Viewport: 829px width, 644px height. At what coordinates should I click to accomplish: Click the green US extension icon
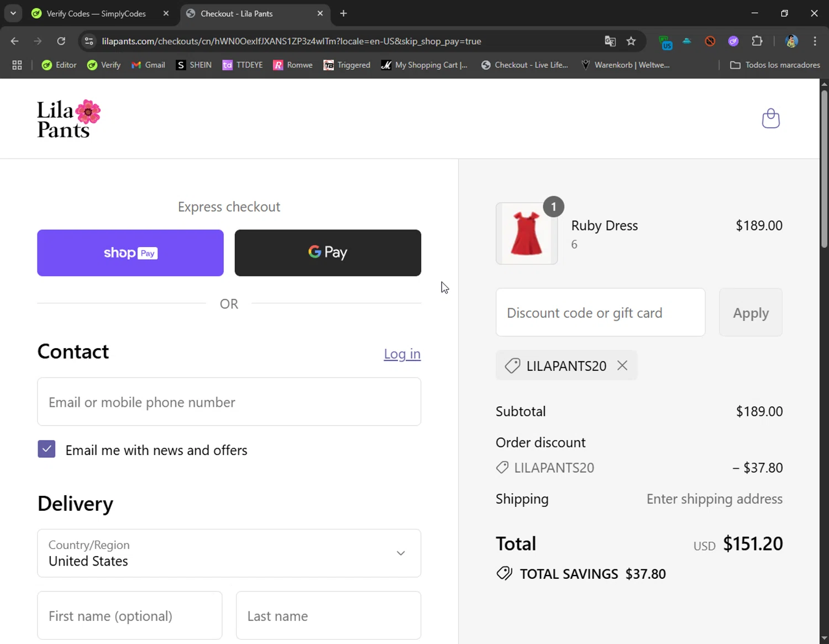click(665, 41)
